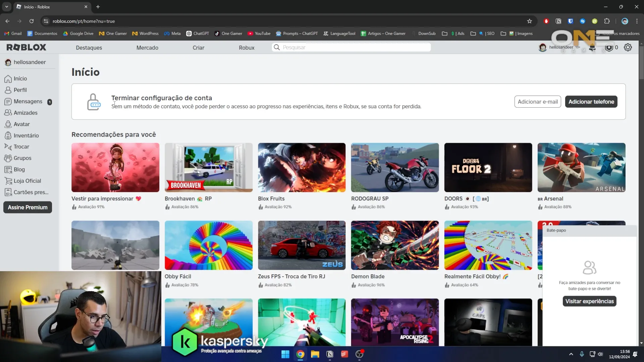Open Destaques navigation menu tab
The image size is (644, 362).
point(89,47)
